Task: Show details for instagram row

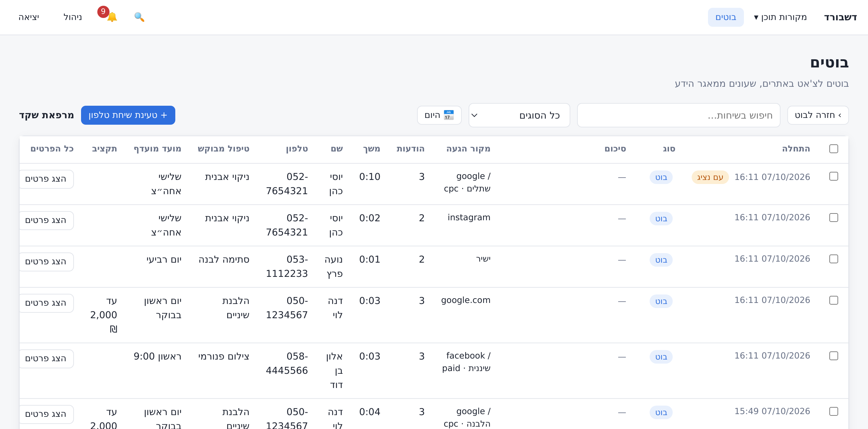Action: (46, 220)
